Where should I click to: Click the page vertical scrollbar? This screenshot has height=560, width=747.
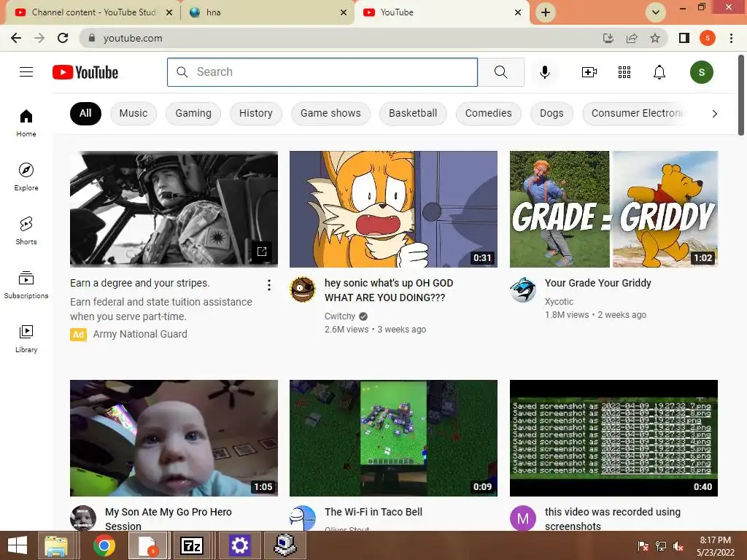pyautogui.click(x=741, y=94)
